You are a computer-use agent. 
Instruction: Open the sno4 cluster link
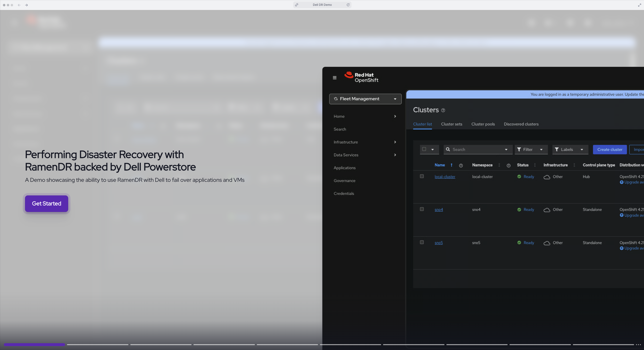[438, 210]
